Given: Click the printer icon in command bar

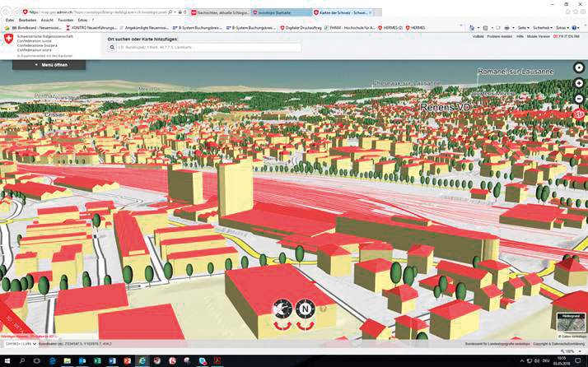Looking at the screenshot, I should point(507,28).
